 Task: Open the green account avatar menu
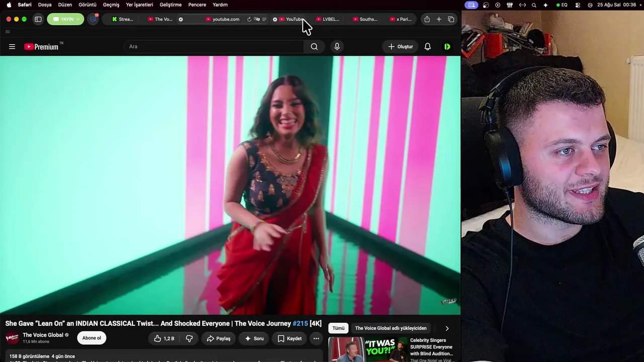point(447,47)
